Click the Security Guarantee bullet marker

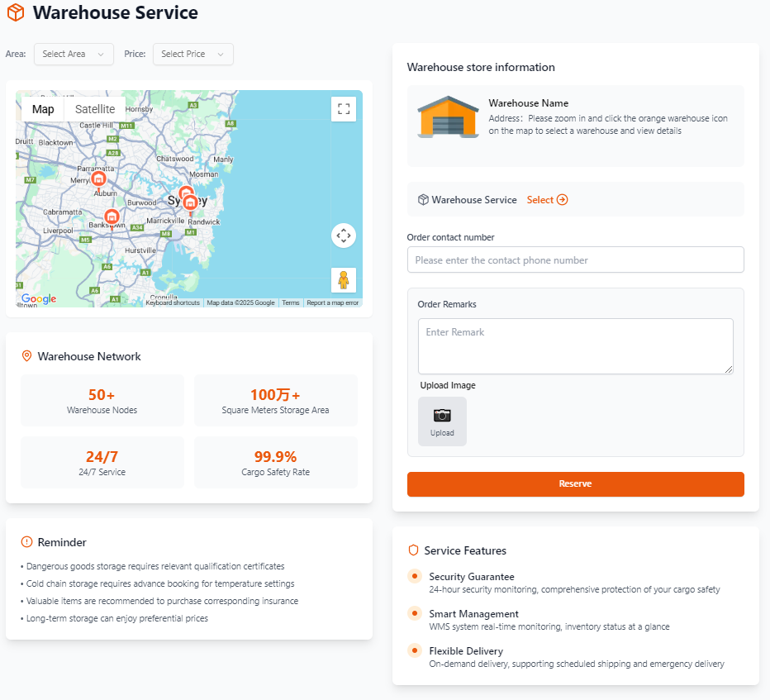pyautogui.click(x=415, y=577)
